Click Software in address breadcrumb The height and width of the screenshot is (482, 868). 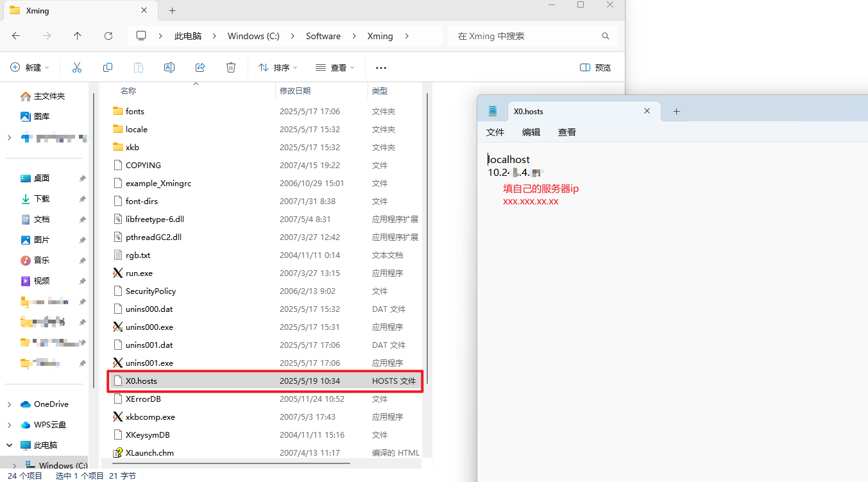323,36
